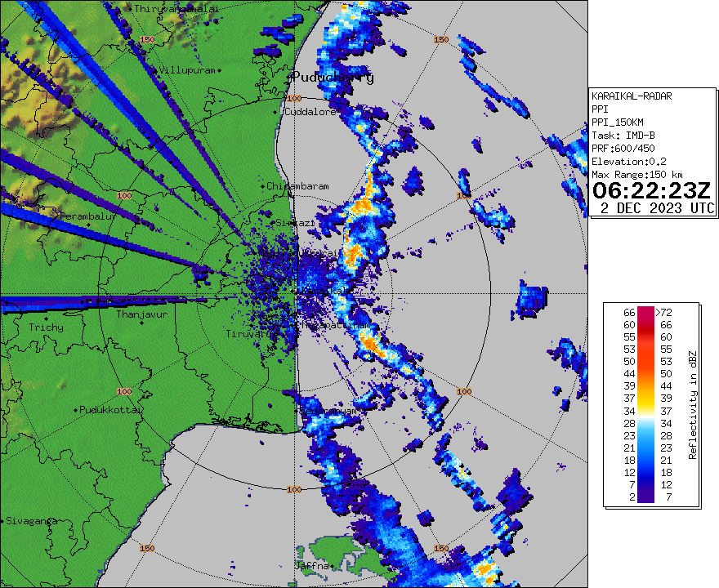The image size is (719, 588).
Task: Select the Pudukkottai label
Action: (110, 410)
